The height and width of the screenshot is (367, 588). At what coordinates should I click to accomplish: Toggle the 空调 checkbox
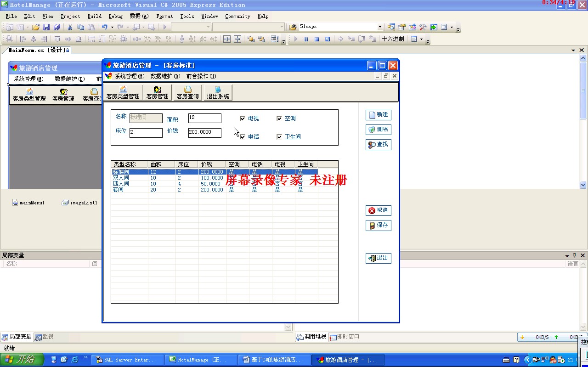pos(279,119)
